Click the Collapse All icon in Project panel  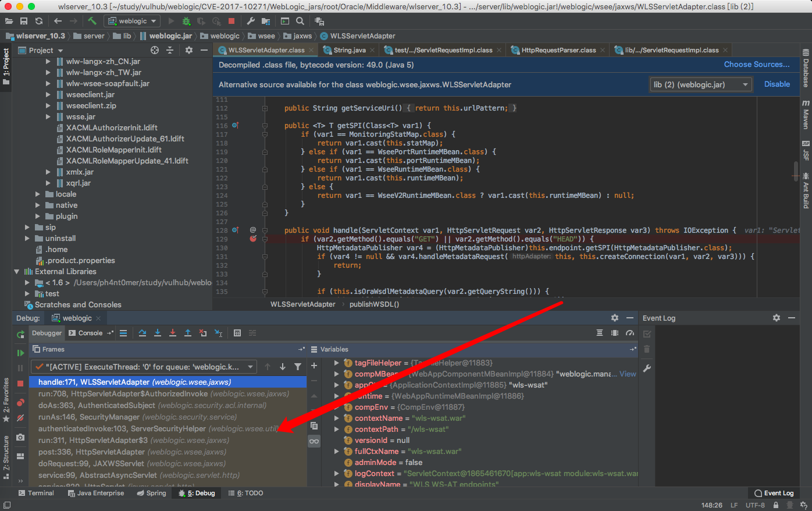pos(170,51)
